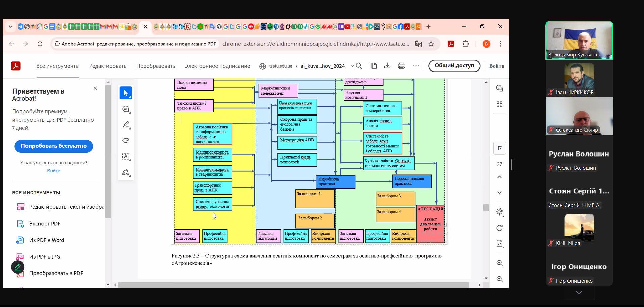
Task: Choose the freehand Draw loop tool
Action: click(126, 140)
